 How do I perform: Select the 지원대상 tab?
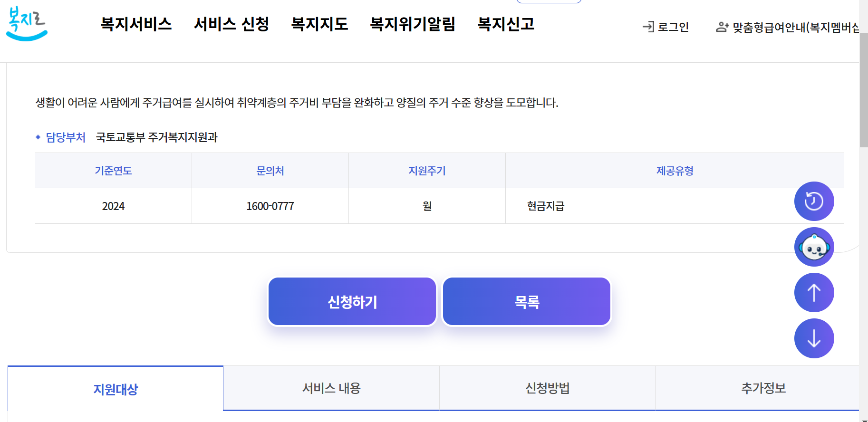(x=116, y=388)
